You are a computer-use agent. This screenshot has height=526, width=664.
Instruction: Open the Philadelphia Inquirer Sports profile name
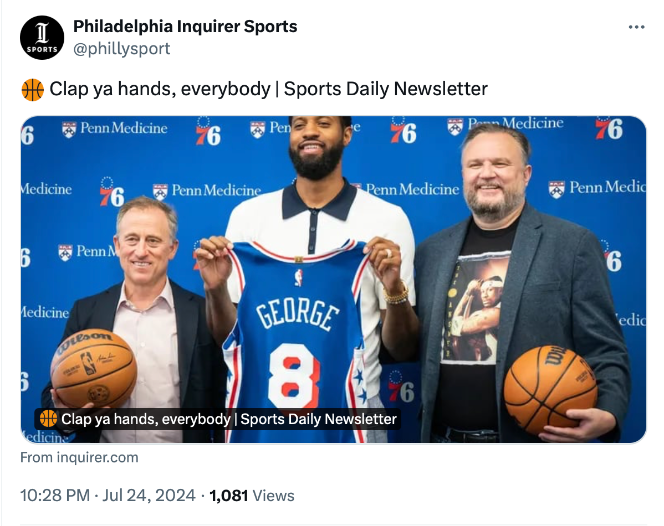(185, 27)
